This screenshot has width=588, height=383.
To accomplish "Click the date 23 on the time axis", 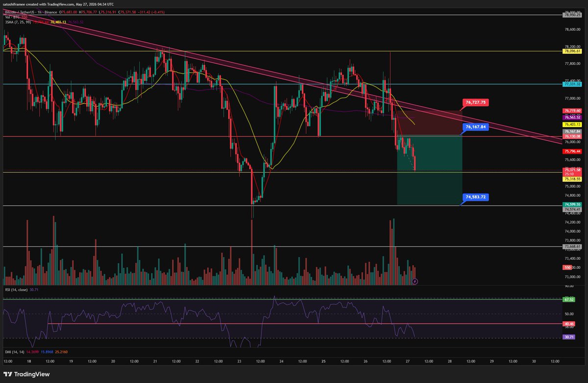I will coord(240,361).
